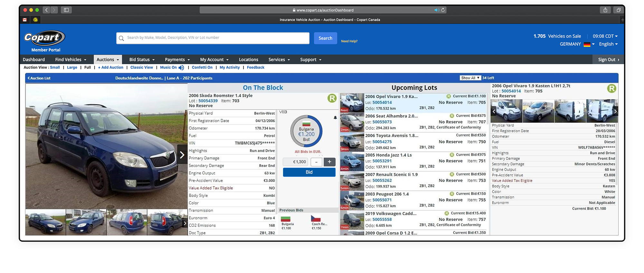The width and height of the screenshot is (644, 273).
Task: Switch auction view to Full
Action: (x=88, y=67)
